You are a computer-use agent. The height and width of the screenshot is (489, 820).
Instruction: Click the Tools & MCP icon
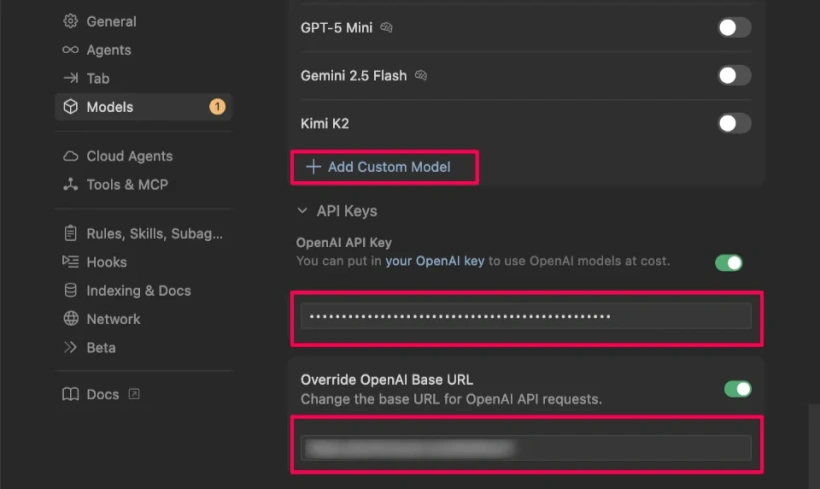pyautogui.click(x=70, y=184)
